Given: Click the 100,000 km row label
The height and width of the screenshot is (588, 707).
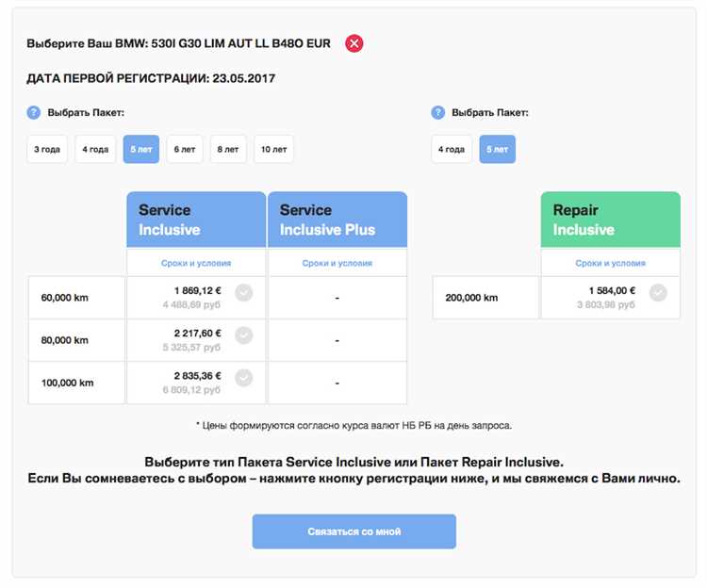Looking at the screenshot, I should point(67,383).
